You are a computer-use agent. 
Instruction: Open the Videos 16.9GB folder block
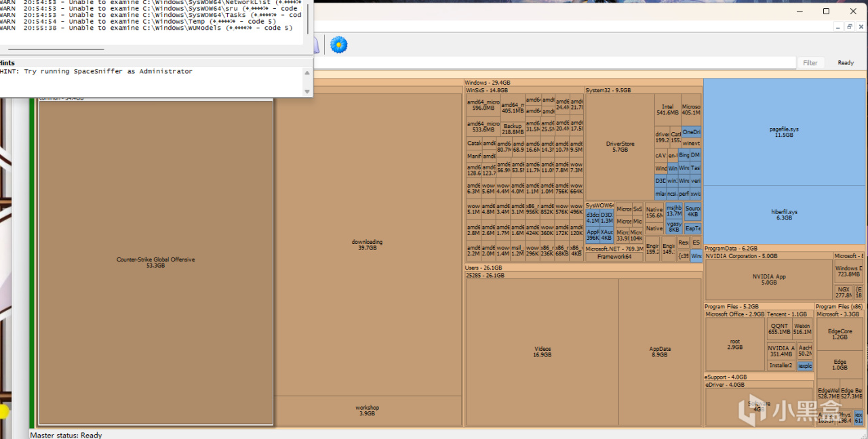[542, 352]
